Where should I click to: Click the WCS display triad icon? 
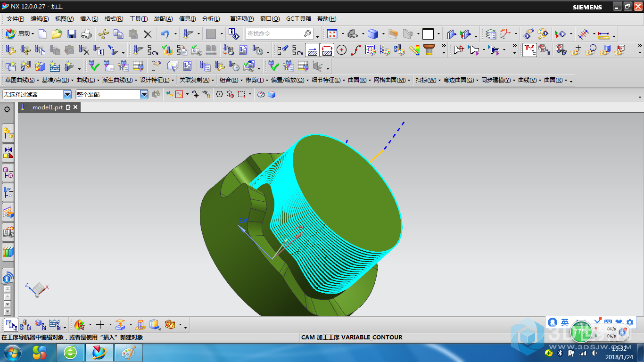505,33
